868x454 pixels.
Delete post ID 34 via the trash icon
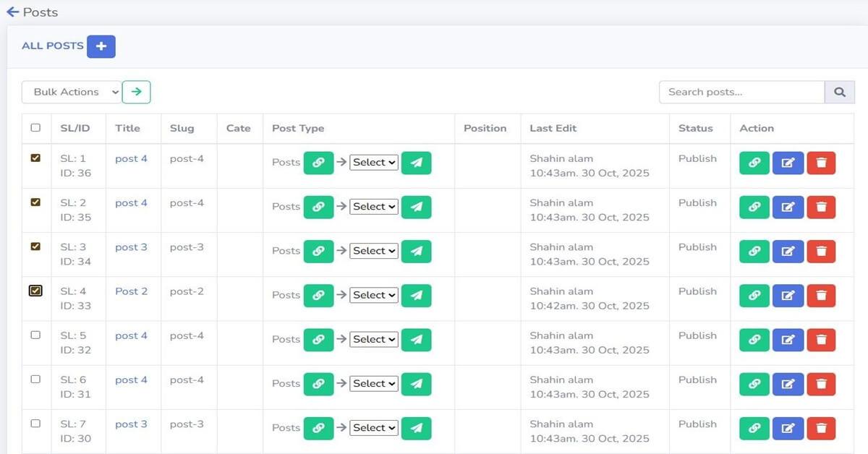821,251
